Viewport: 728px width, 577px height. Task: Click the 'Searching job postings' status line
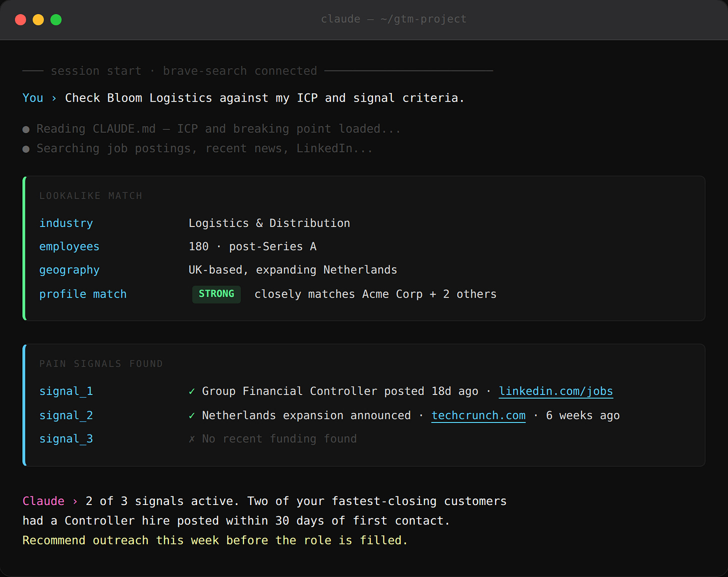point(204,148)
